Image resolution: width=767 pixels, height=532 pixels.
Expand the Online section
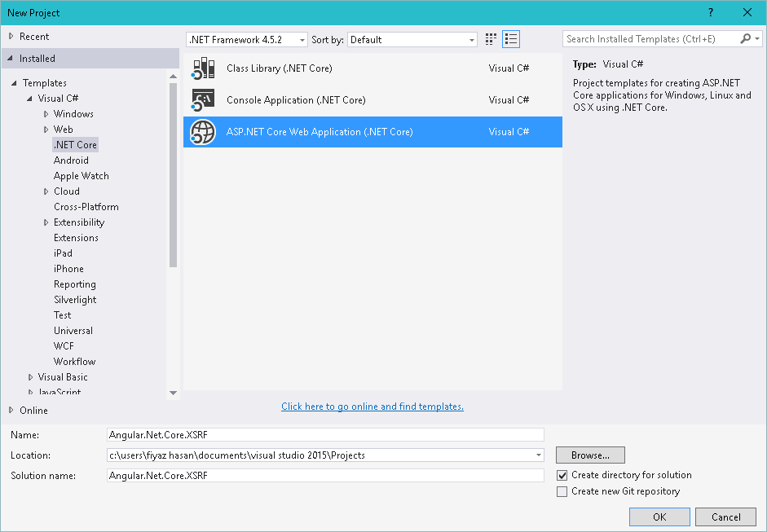(x=11, y=411)
